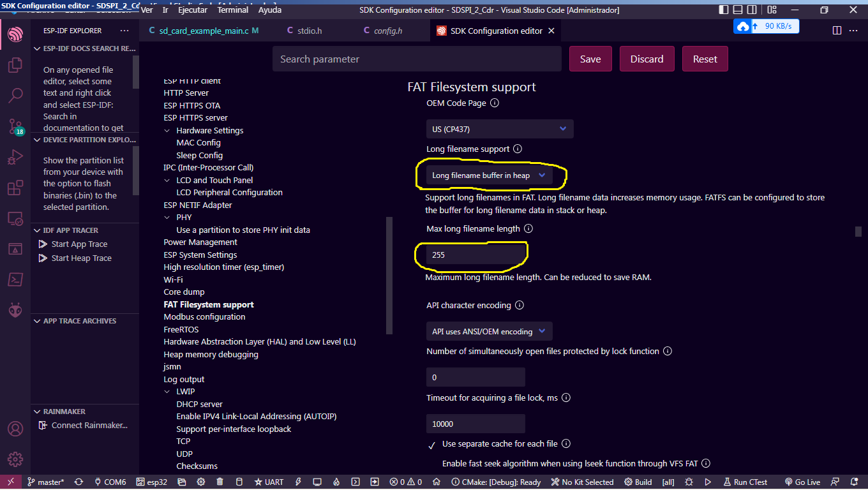Click the Search parameter field
This screenshot has height=490, width=868.
click(x=417, y=59)
